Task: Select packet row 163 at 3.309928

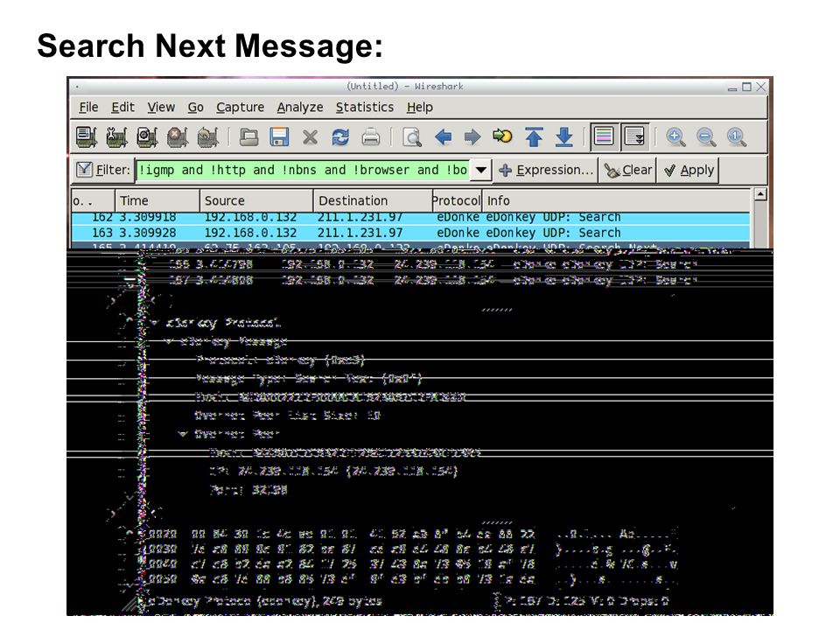Action: tap(410, 233)
